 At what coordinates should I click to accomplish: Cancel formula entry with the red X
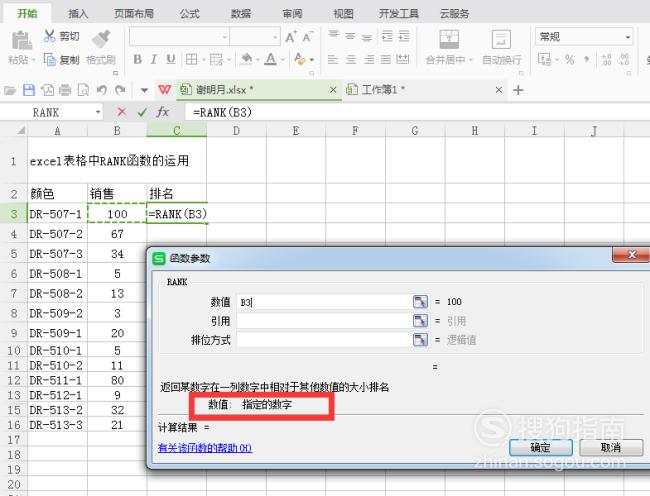(121, 111)
